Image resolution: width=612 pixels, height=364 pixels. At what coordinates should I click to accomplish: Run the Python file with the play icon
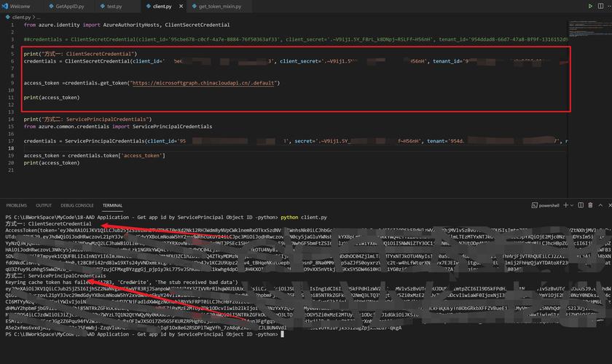[590, 7]
